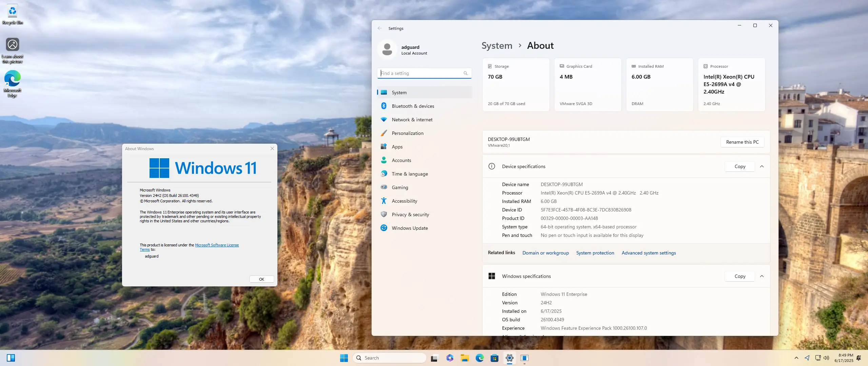The width and height of the screenshot is (868, 366).
Task: Open Bluetooth & devices settings
Action: [x=413, y=106]
